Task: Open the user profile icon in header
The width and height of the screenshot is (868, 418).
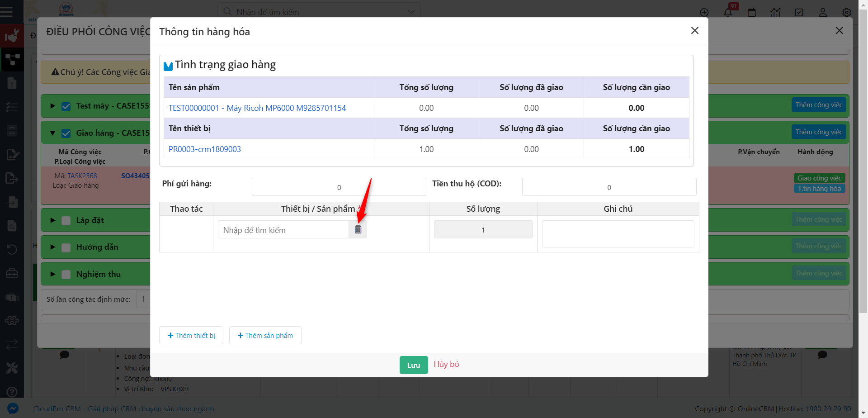Action: (823, 13)
